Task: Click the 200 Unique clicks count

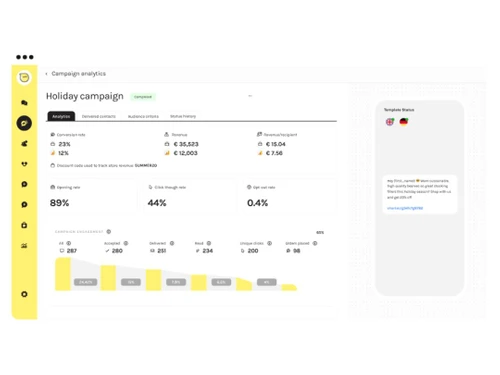Action: 253,251
